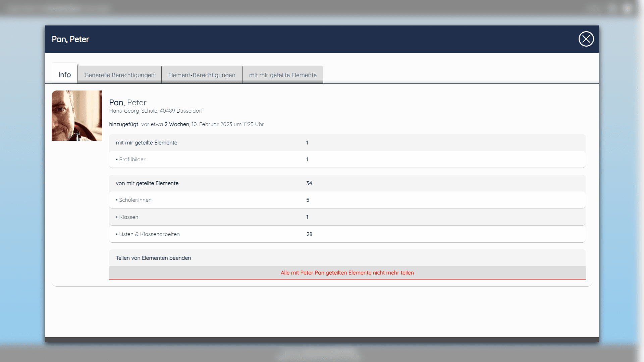
Task: Click the name heading Pan, Peter in info
Action: click(128, 102)
